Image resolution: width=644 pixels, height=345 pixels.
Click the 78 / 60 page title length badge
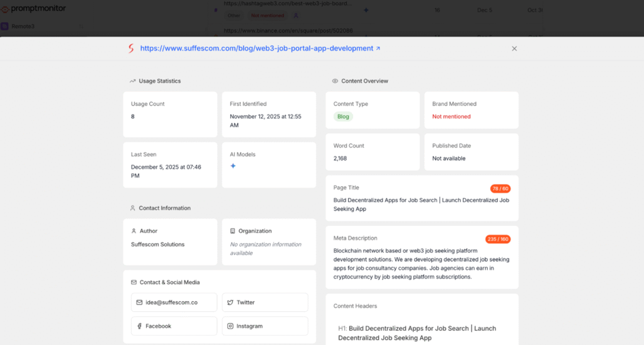coord(500,189)
